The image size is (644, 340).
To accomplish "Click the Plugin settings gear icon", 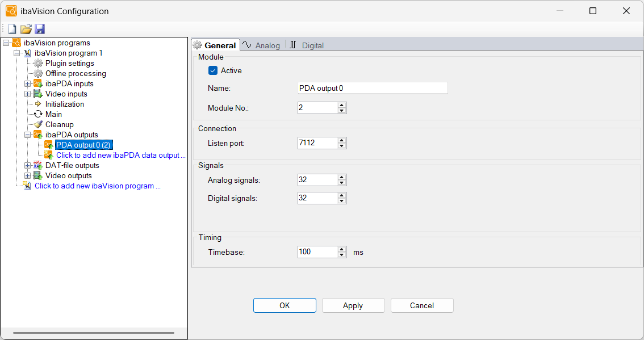I will coord(38,63).
